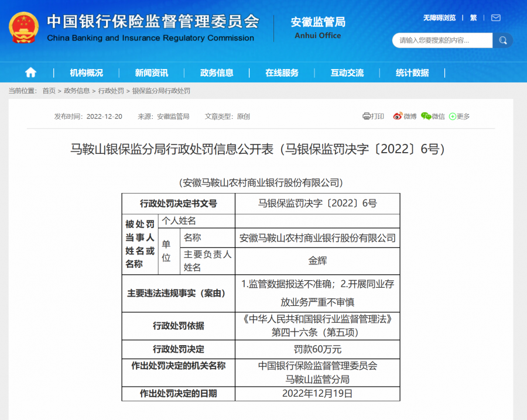Viewport: 527px width, 420px height.
Task: Open the 机构概况 menu
Action: pyautogui.click(x=86, y=73)
